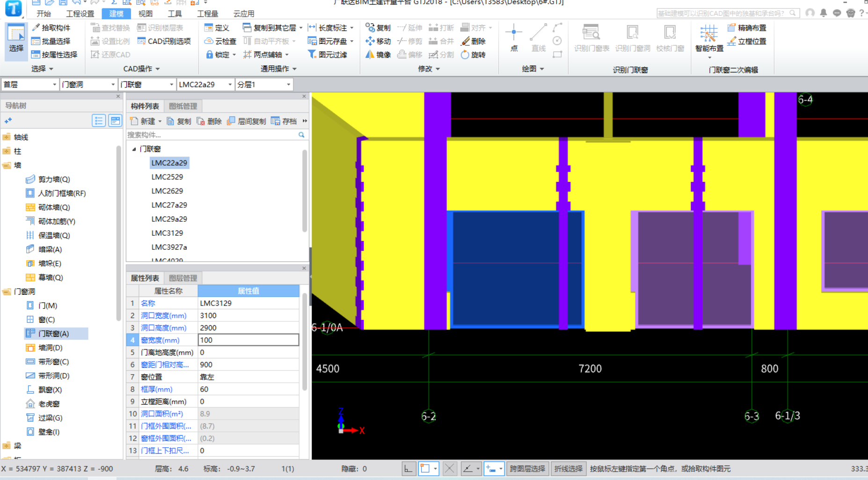868x480 pixels.
Task: Click the search magnifier in component search
Action: (x=301, y=135)
